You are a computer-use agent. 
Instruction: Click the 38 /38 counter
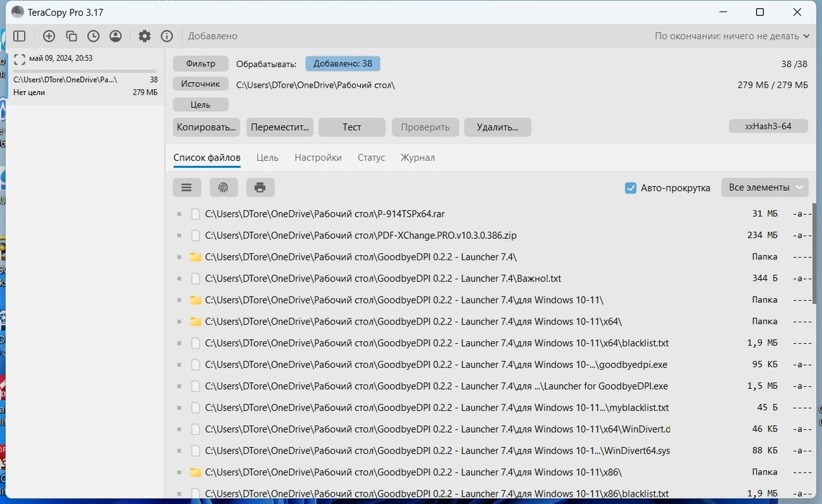point(795,64)
